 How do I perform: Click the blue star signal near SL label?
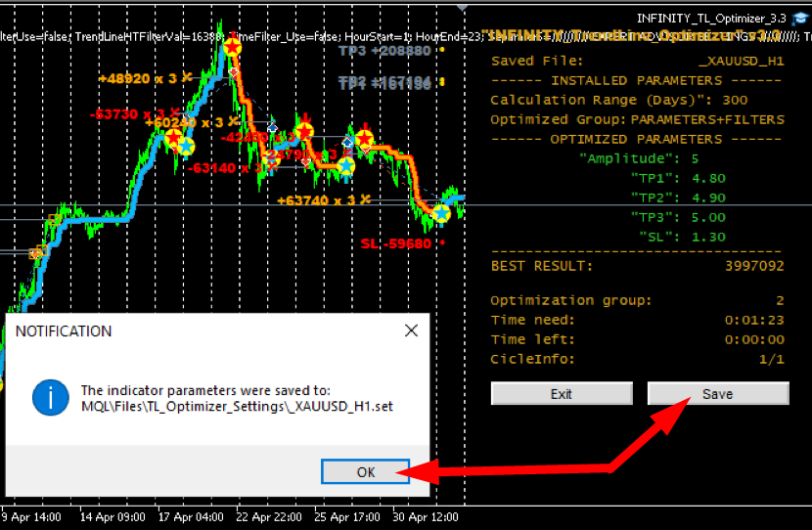441,213
